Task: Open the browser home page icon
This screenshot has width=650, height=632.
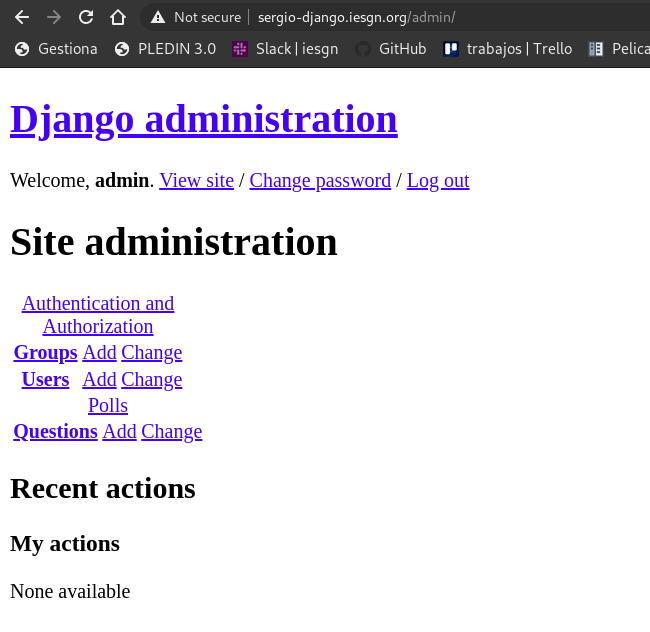Action: (x=118, y=17)
